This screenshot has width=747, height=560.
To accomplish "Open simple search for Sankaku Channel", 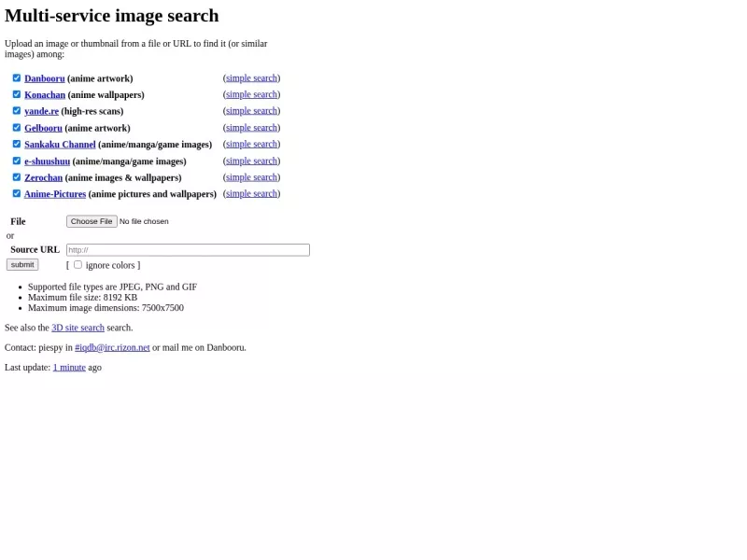I will click(x=251, y=144).
